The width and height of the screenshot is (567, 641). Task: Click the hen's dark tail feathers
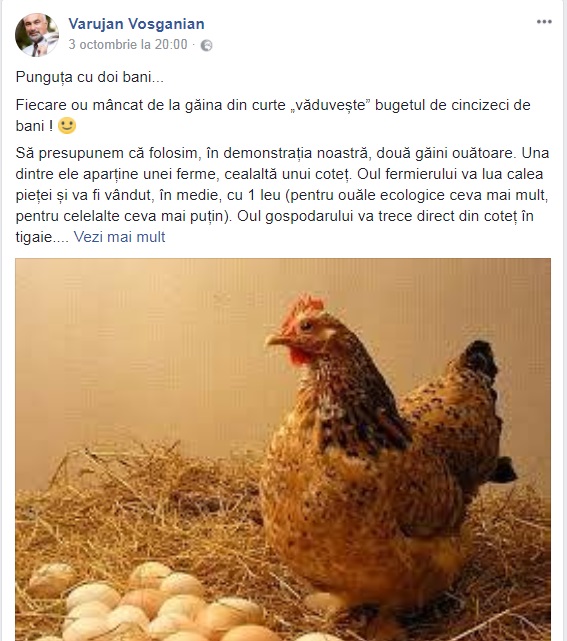pyautogui.click(x=479, y=361)
